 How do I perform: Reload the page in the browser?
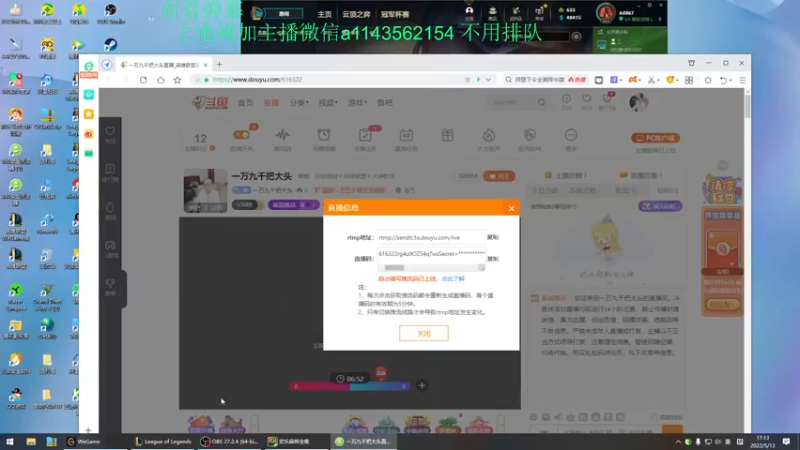[x=143, y=80]
